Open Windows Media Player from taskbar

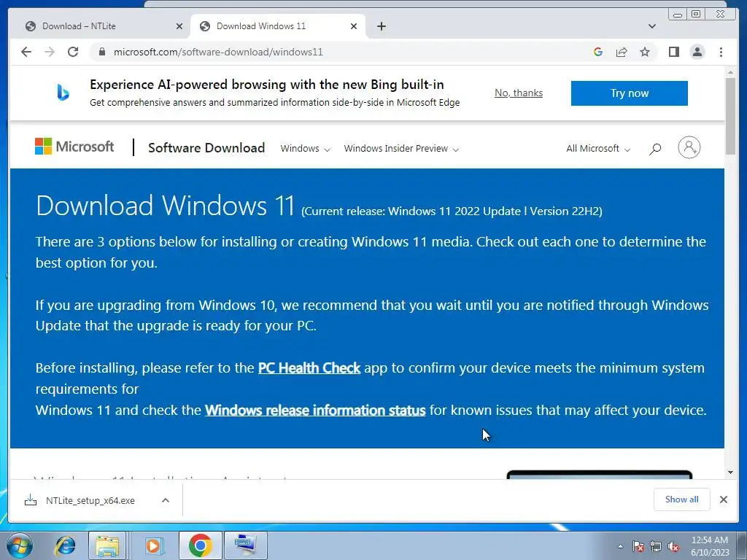[x=153, y=545]
